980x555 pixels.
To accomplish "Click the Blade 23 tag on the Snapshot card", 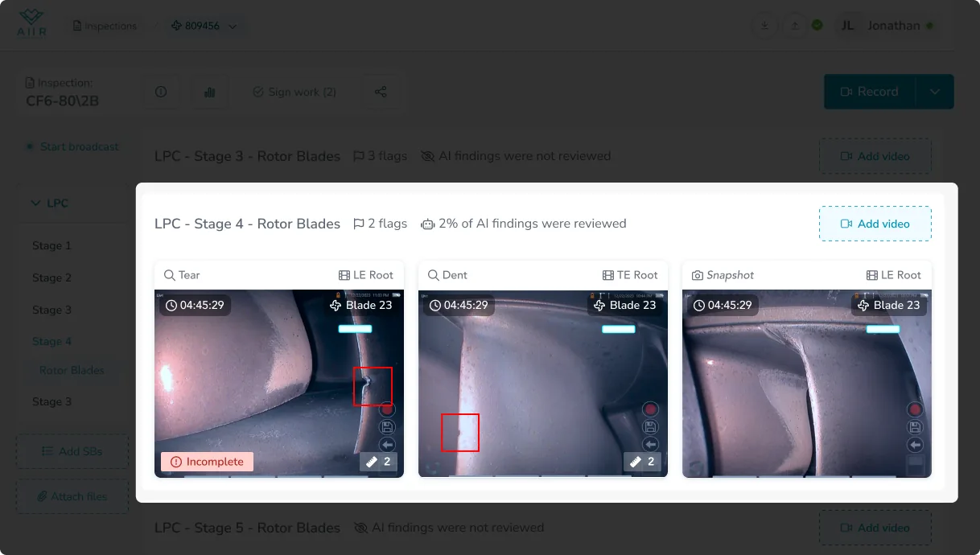I will (889, 305).
